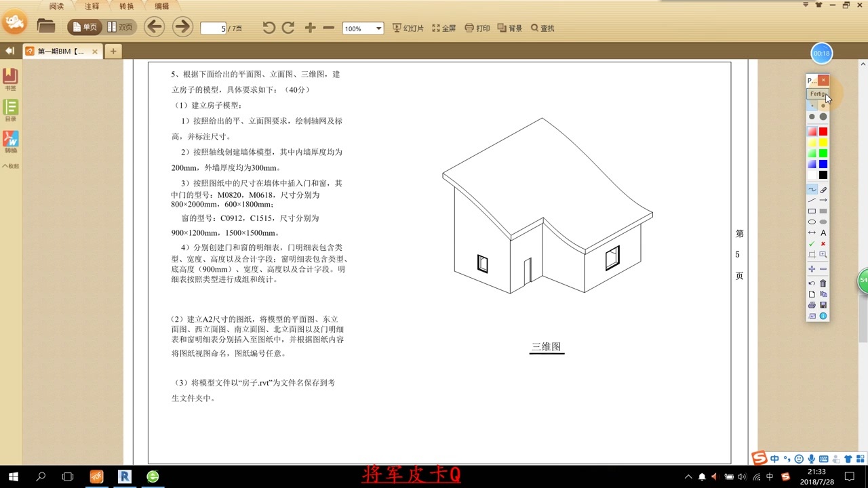Open the convert to Word panel (转换)

click(10, 141)
